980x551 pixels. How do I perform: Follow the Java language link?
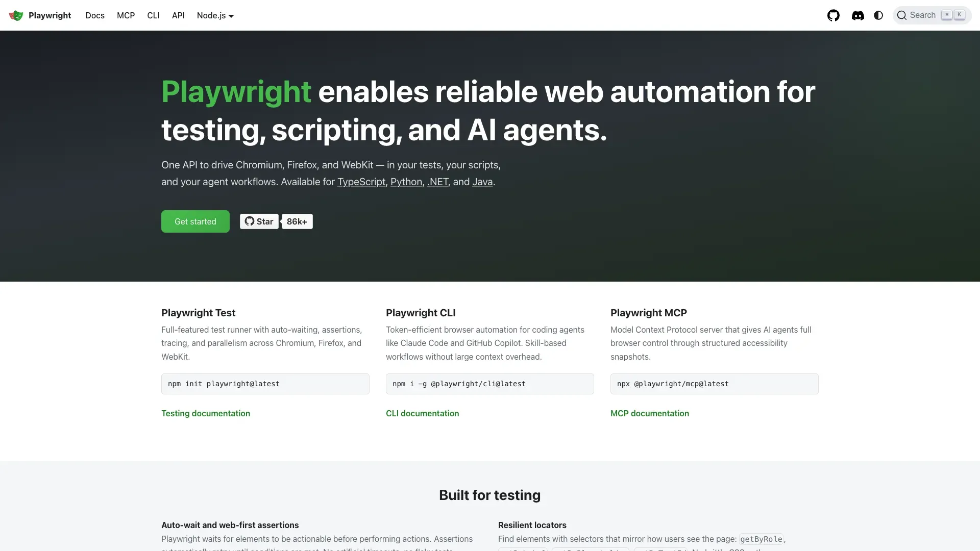coord(482,182)
